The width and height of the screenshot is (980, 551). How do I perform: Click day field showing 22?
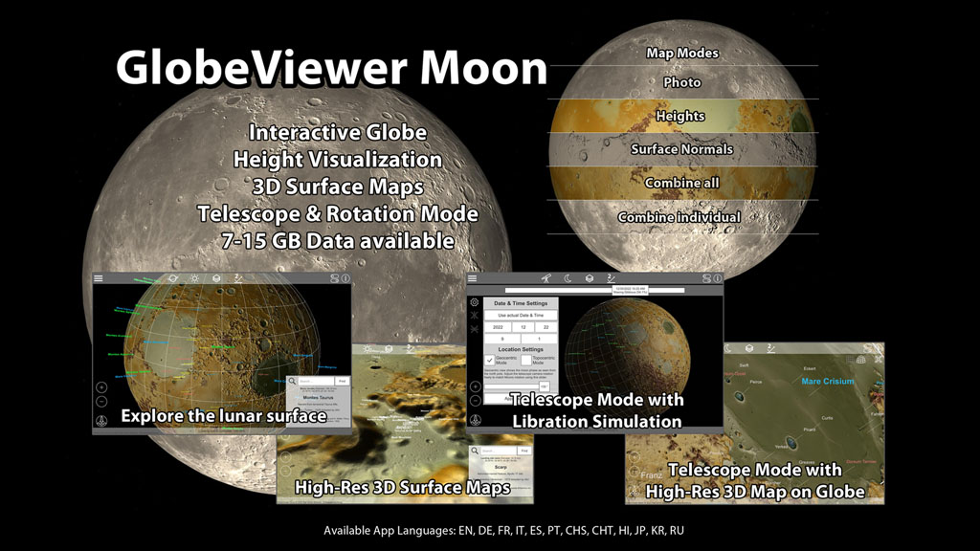[x=546, y=327]
